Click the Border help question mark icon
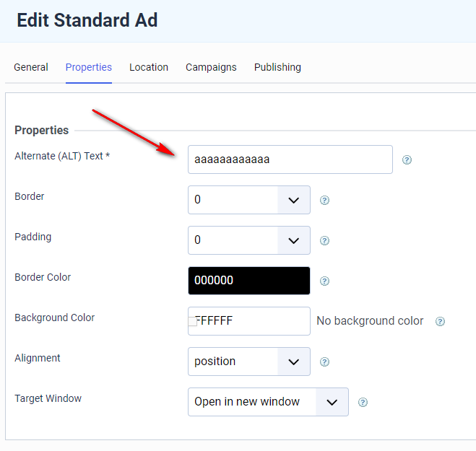476x451 pixels. [324, 201]
